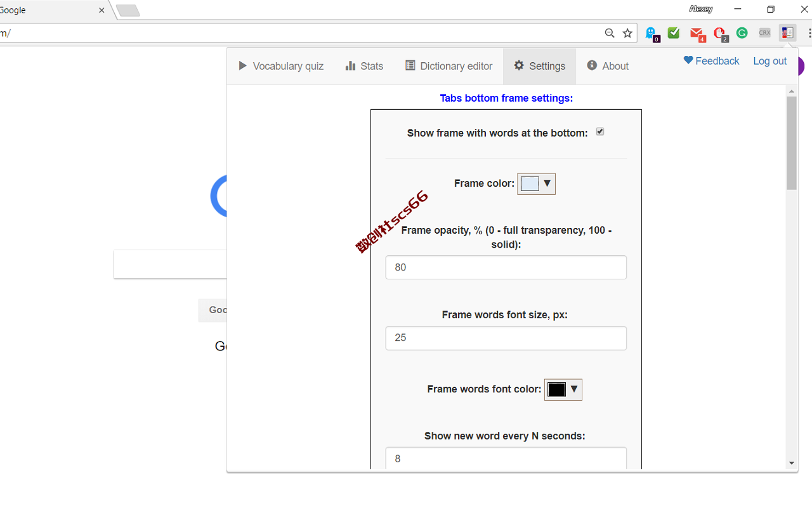Switch to the Stats tab
This screenshot has width=812, height=508.
click(365, 66)
